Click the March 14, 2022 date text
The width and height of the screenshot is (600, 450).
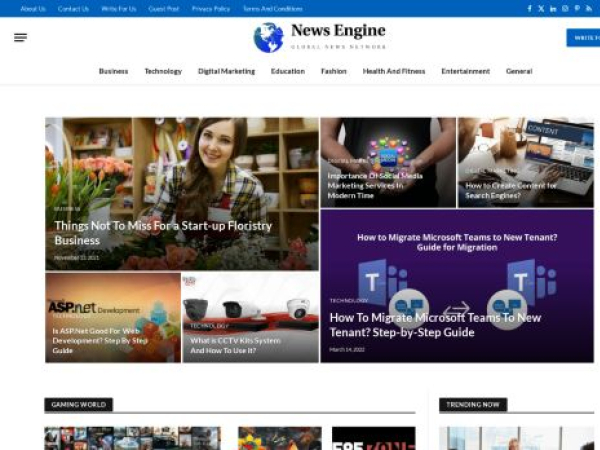[347, 350]
